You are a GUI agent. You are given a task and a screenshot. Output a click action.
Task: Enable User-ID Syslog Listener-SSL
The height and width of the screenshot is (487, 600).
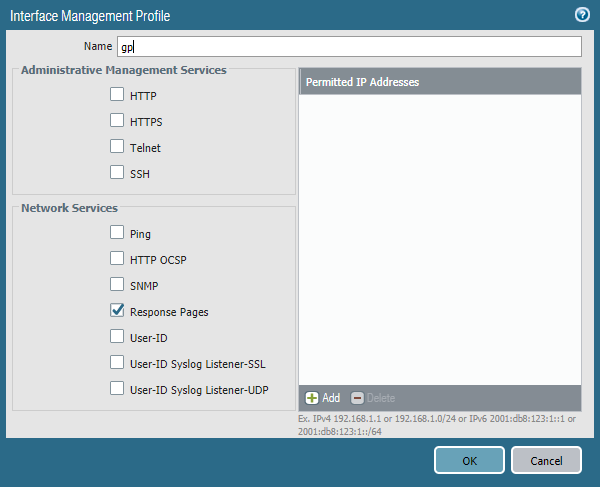click(118, 363)
